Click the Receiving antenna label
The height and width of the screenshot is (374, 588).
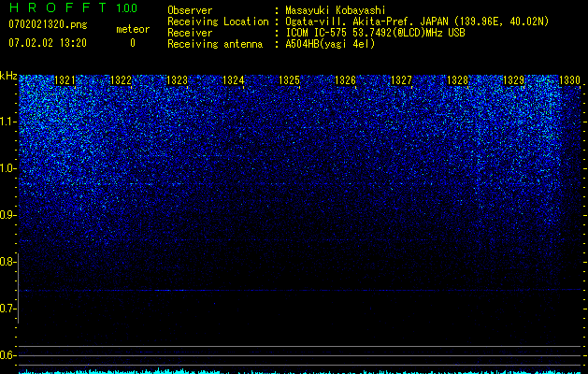coord(215,44)
